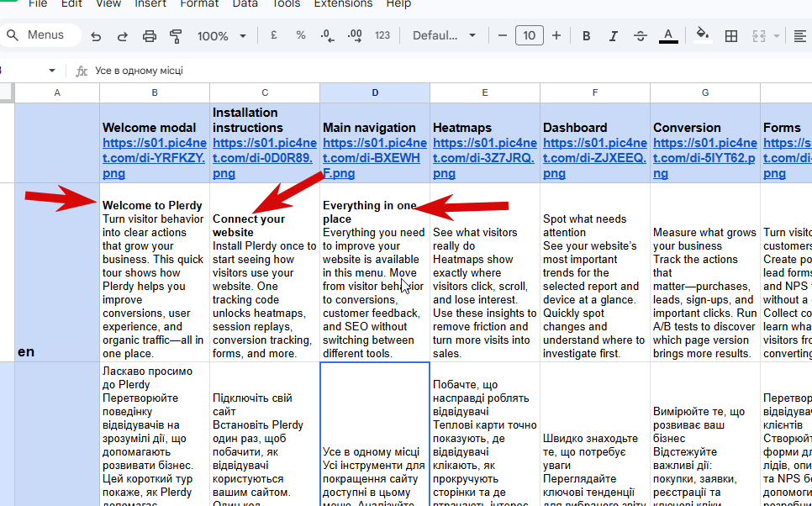This screenshot has width=812, height=506.
Task: Select column B header
Action: [155, 92]
